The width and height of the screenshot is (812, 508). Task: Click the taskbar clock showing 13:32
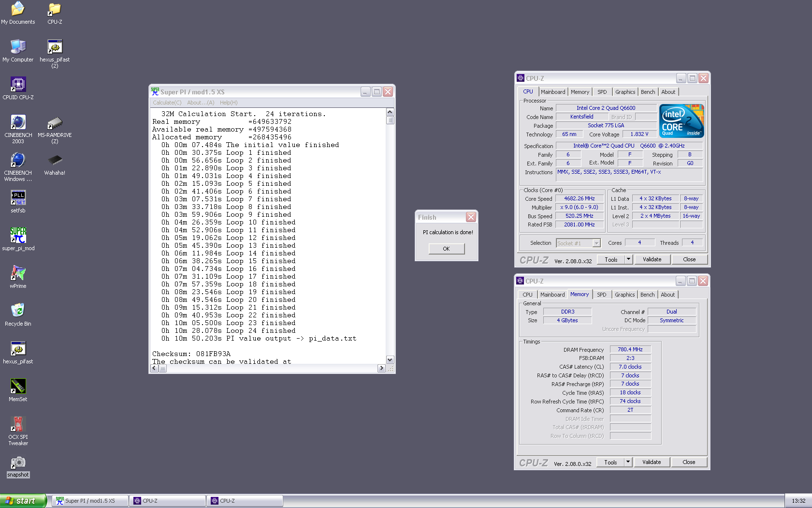click(x=798, y=501)
